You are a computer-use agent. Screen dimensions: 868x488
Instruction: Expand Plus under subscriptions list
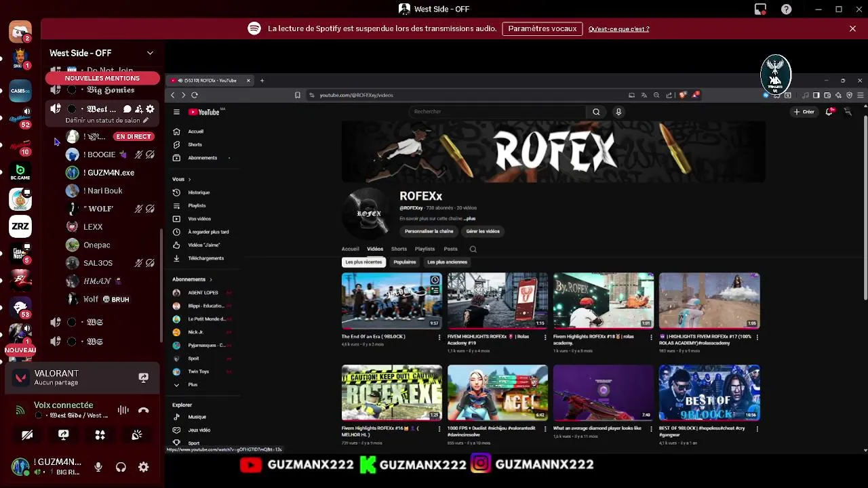pyautogui.click(x=193, y=384)
